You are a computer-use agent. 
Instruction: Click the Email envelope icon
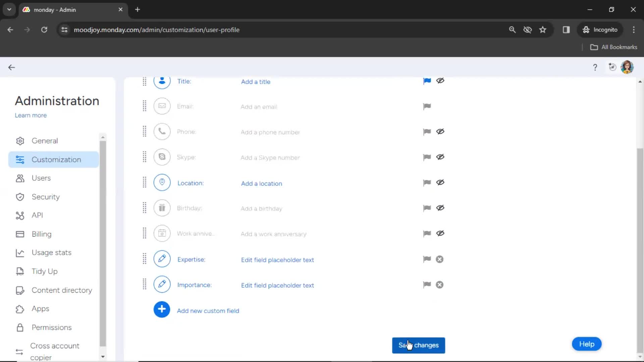tap(162, 106)
